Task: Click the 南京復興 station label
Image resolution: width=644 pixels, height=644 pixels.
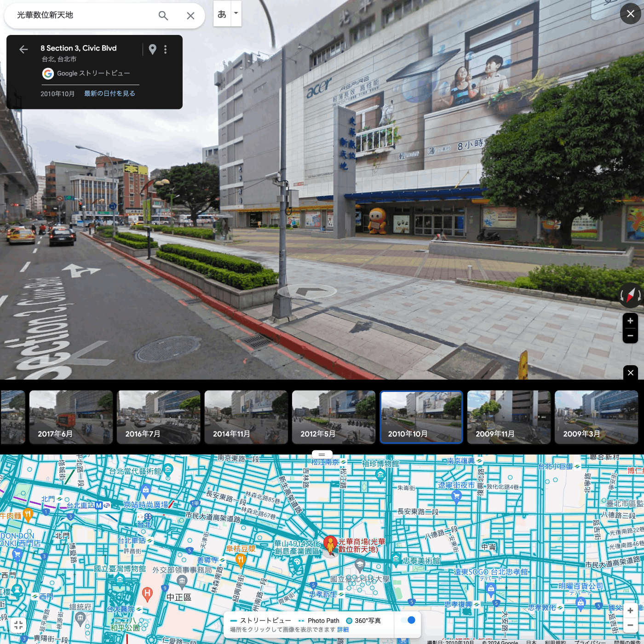Action: [461, 461]
